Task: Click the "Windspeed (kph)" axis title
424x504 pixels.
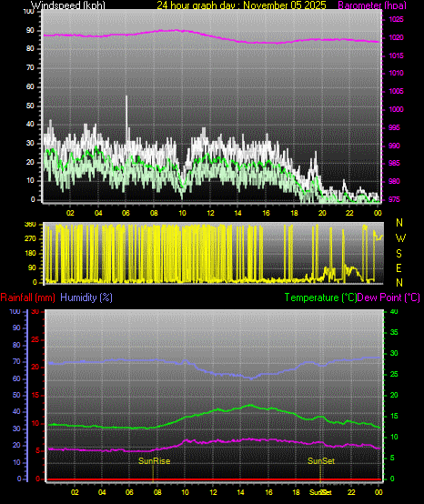Action: point(68,5)
